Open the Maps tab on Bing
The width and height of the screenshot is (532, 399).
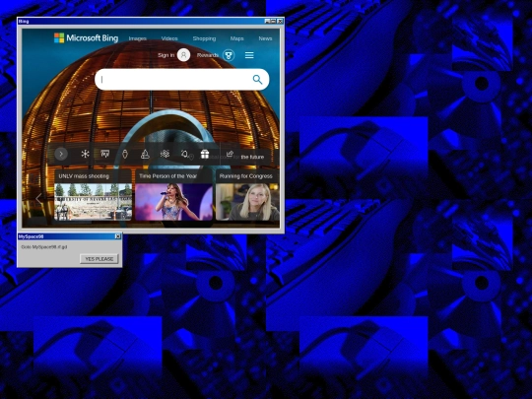pos(236,38)
